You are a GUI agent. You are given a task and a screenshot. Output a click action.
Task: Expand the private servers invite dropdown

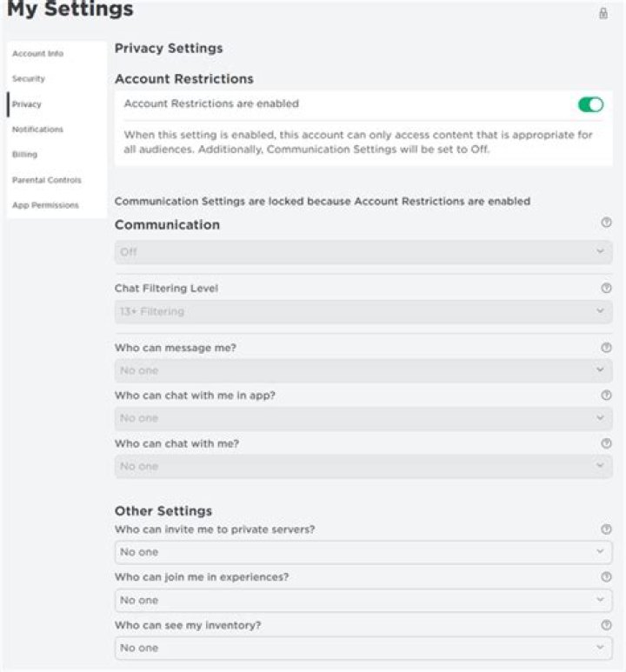363,552
